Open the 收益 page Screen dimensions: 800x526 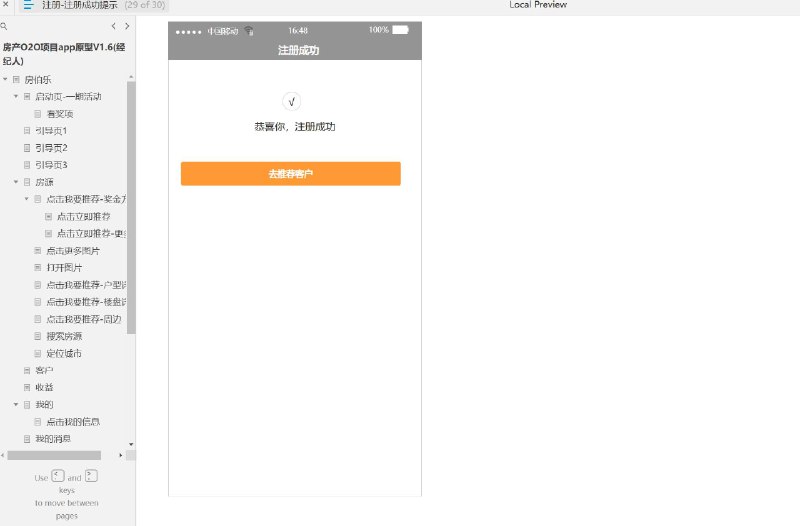coord(44,387)
